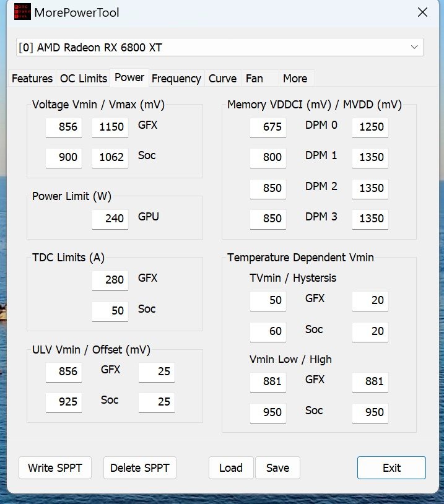The width and height of the screenshot is (444, 504).
Task: Edit the GFX Hystersis field 20
Action: click(x=370, y=300)
